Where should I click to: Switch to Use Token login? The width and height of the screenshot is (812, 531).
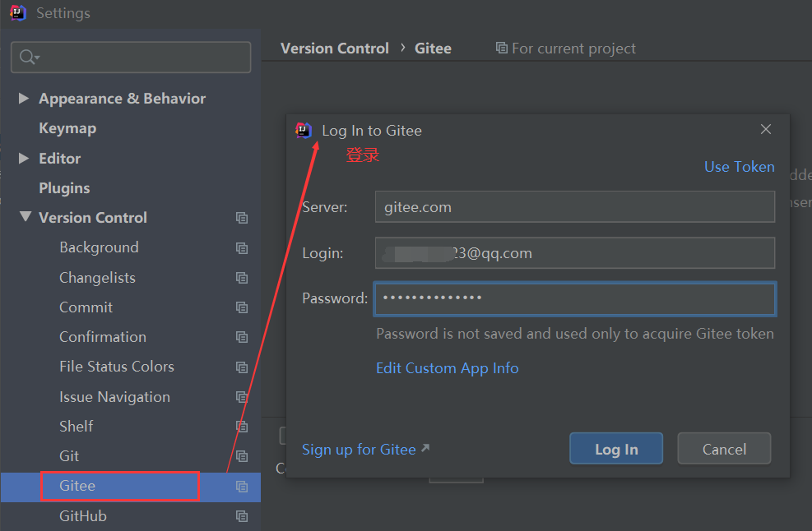739,167
